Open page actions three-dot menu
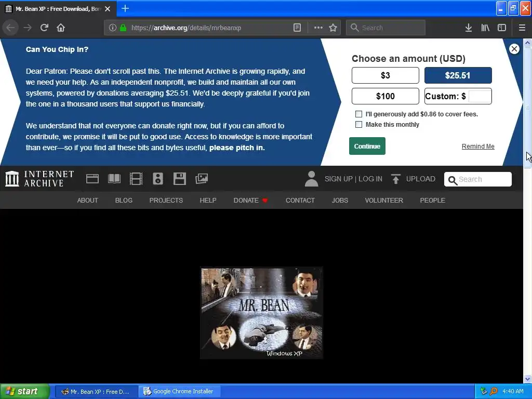 (x=318, y=28)
